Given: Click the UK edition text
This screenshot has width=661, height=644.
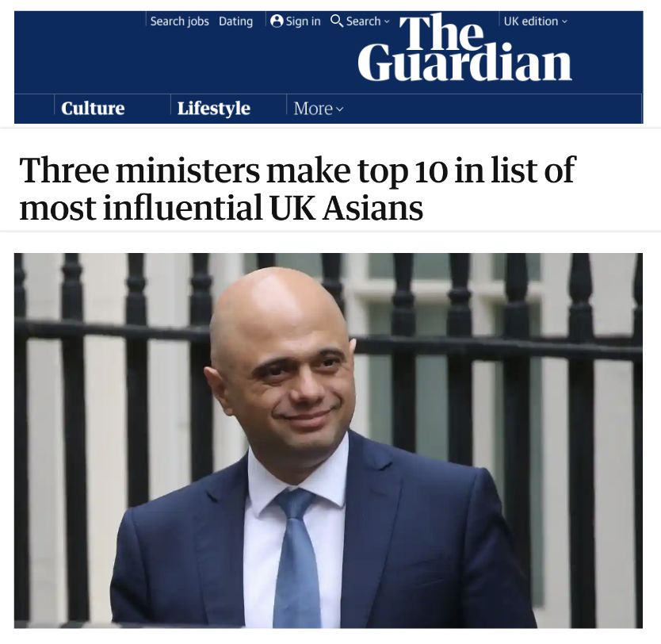Looking at the screenshot, I should click(x=531, y=21).
